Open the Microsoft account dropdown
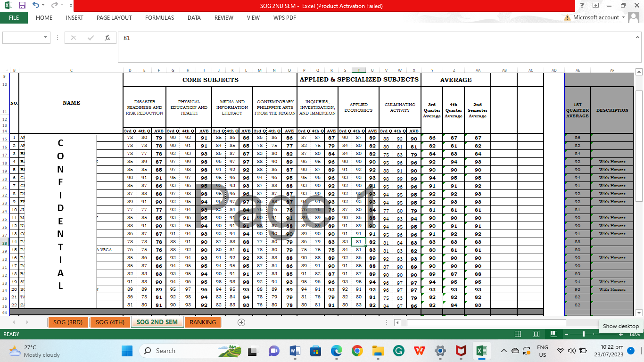The image size is (644, 362). (x=624, y=17)
